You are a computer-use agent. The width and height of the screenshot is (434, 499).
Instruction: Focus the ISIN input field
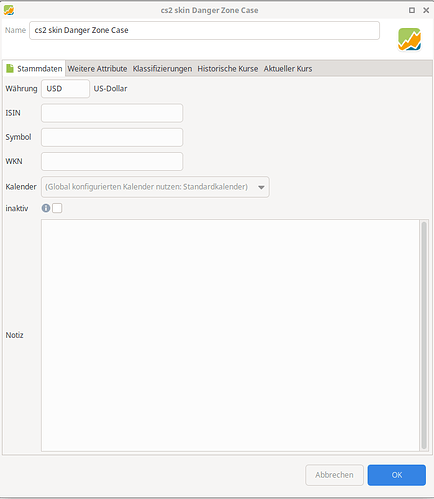click(x=112, y=113)
